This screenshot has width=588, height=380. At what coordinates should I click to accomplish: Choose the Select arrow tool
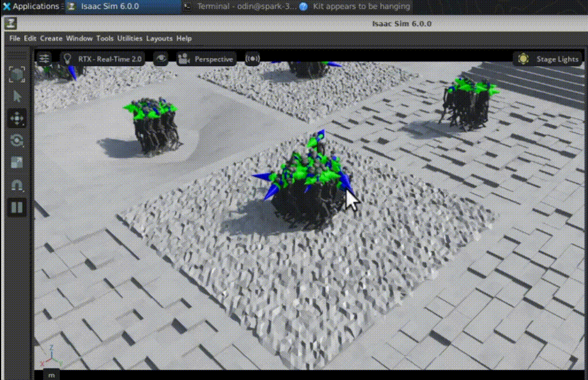click(x=17, y=96)
